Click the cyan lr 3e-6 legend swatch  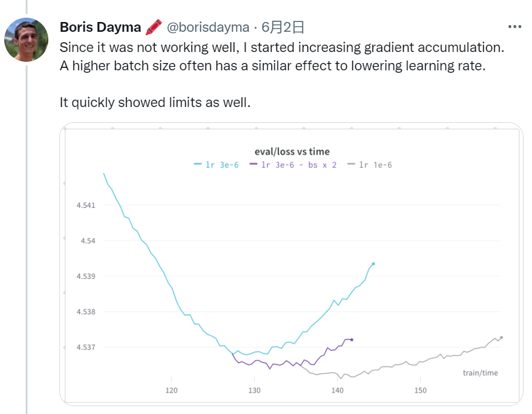[x=198, y=164]
